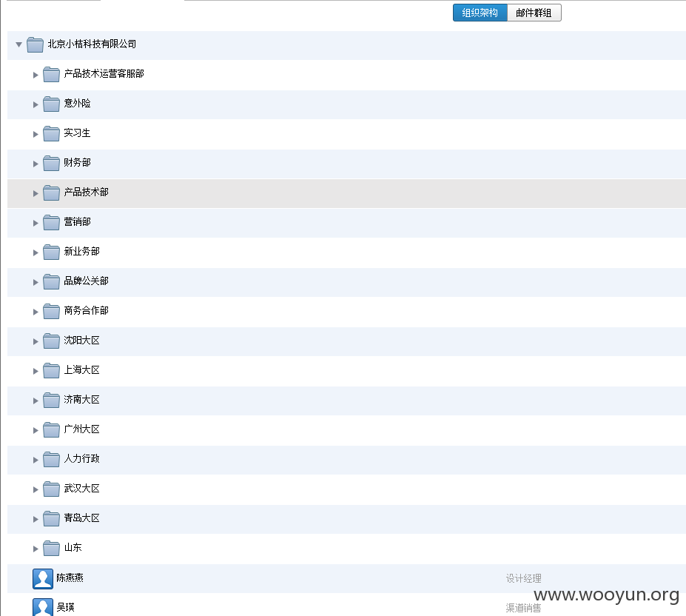Click the 财务部 folder icon
The height and width of the screenshot is (616, 686).
(x=51, y=163)
